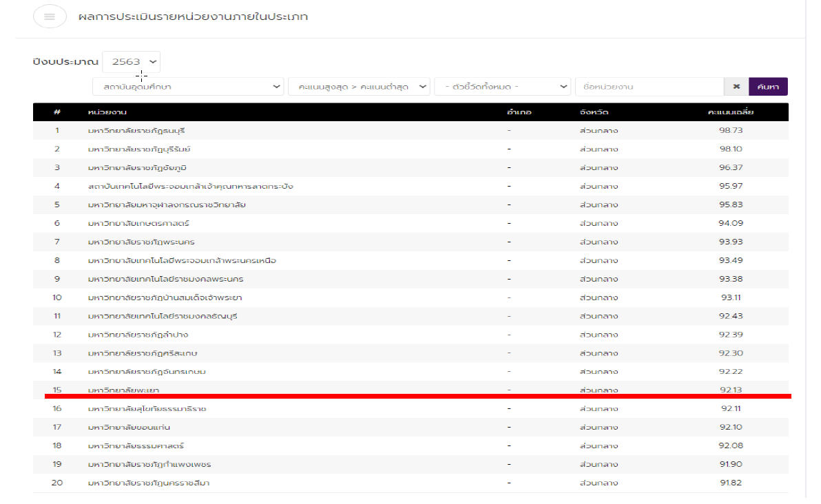Viewport: 821px width, 504px height.
Task: Clear the search box with the X button
Action: 736,87
